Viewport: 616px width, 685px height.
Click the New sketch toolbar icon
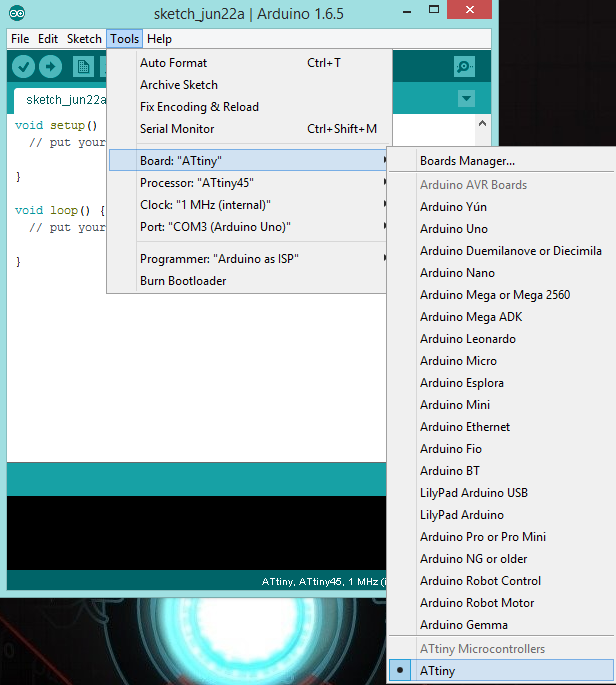click(x=83, y=67)
